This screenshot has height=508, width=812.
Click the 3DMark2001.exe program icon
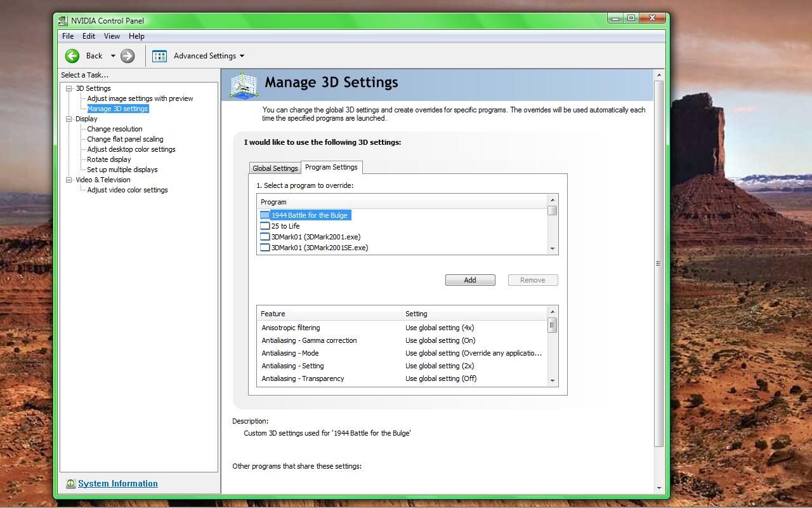coord(265,237)
